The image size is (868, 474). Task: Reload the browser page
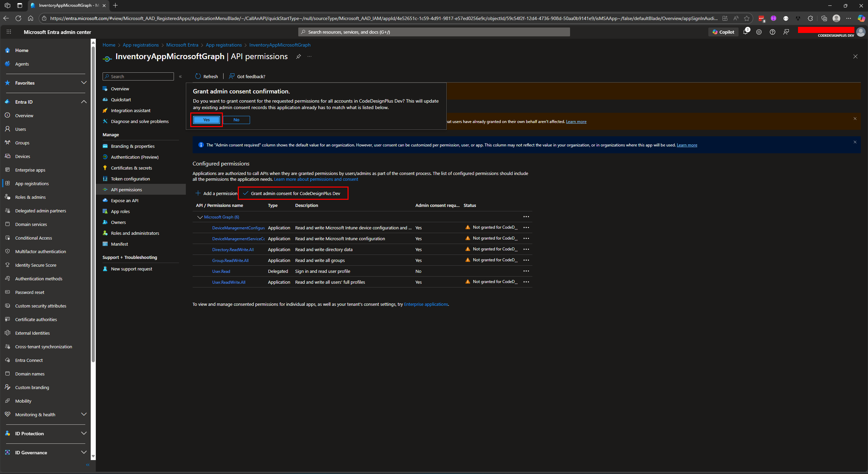tap(18, 18)
